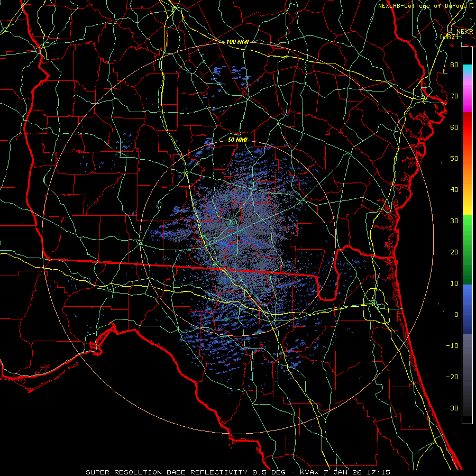This screenshot has width=476, height=476.
Task: Click the -10 value on the dBZ scale
Action: click(x=452, y=345)
